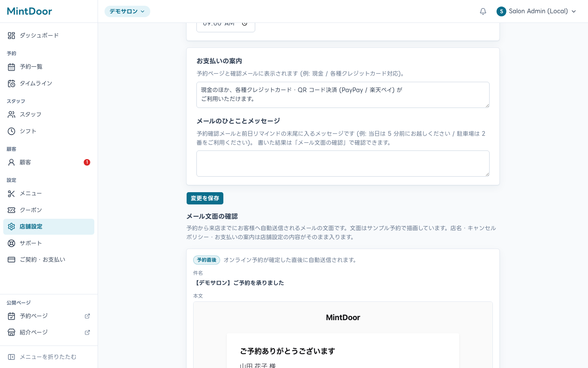The image size is (588, 368).
Task: Select 店舗設定 in sidebar
Action: (x=49, y=227)
